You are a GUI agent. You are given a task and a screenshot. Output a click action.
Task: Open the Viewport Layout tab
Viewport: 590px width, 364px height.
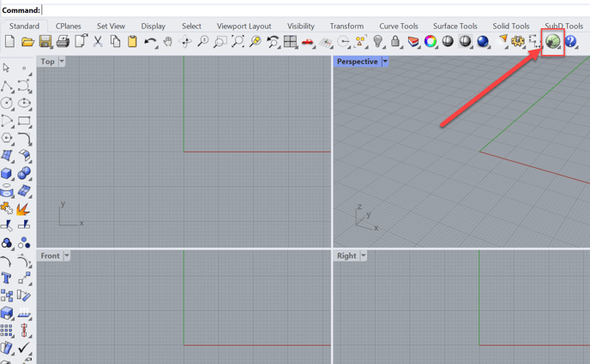[244, 26]
